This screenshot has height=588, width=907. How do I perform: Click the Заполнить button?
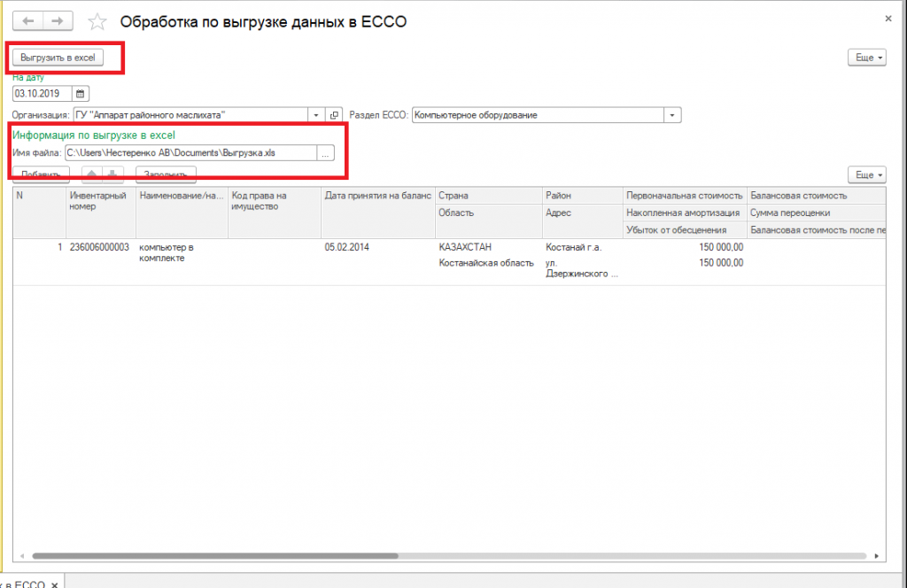(166, 174)
